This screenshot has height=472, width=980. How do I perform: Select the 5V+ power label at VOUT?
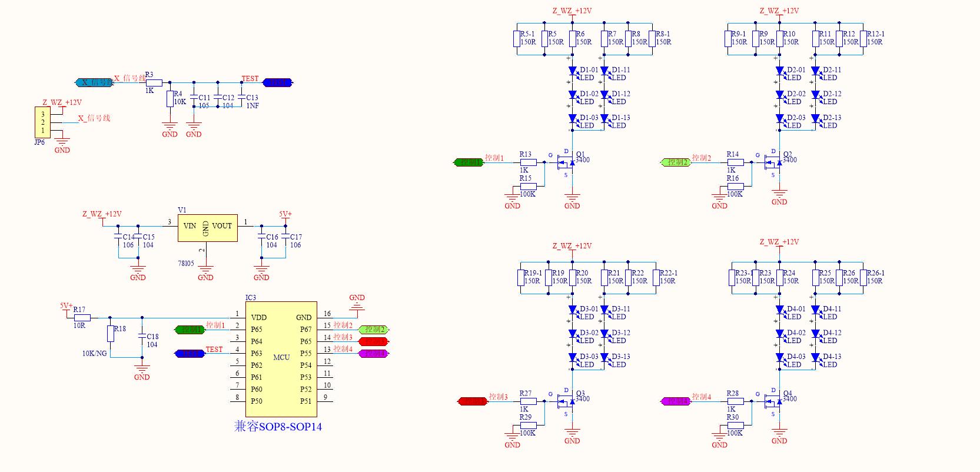(285, 215)
